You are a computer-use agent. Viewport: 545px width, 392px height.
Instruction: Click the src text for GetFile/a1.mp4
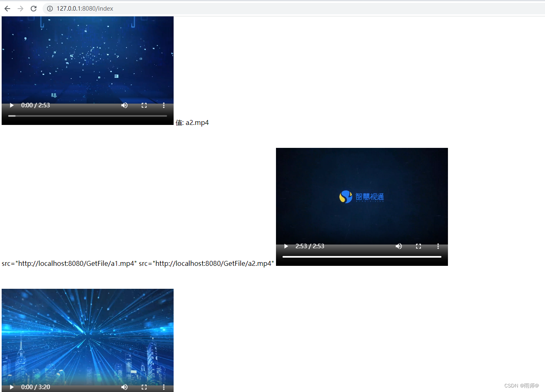click(69, 263)
